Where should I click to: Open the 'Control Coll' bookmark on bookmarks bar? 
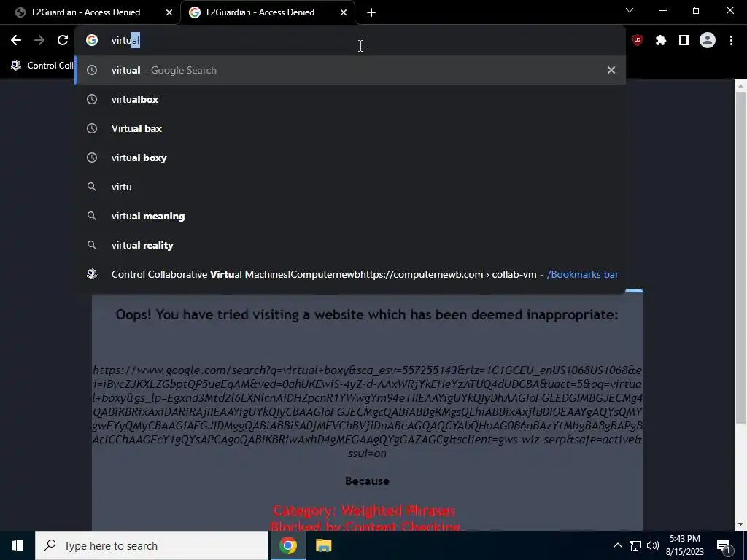pos(43,65)
